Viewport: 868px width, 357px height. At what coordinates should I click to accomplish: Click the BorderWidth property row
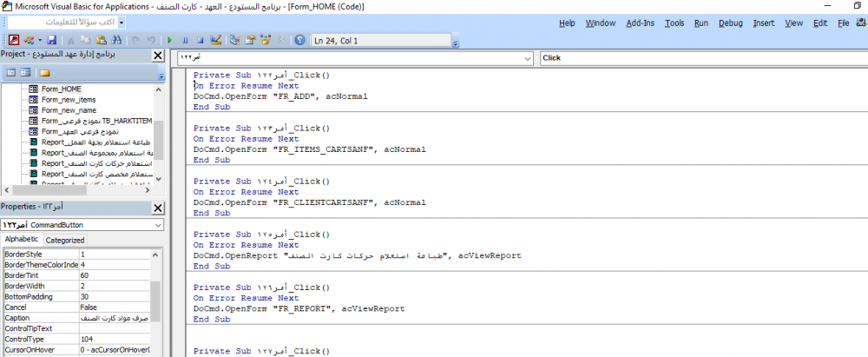coord(76,286)
